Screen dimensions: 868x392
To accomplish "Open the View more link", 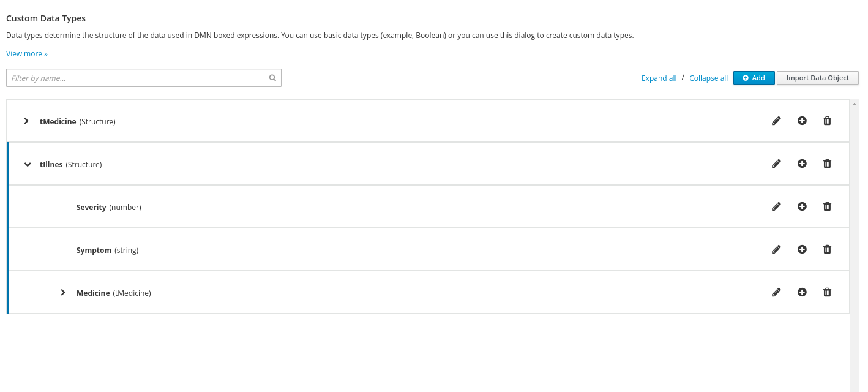I will click(27, 54).
